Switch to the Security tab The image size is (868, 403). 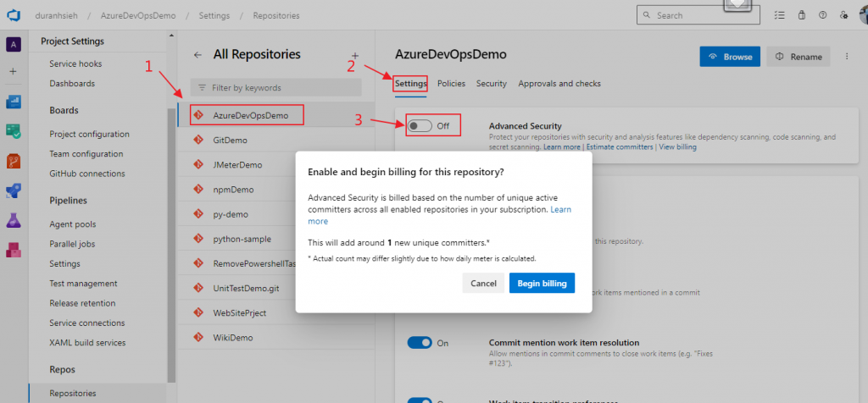(x=492, y=84)
